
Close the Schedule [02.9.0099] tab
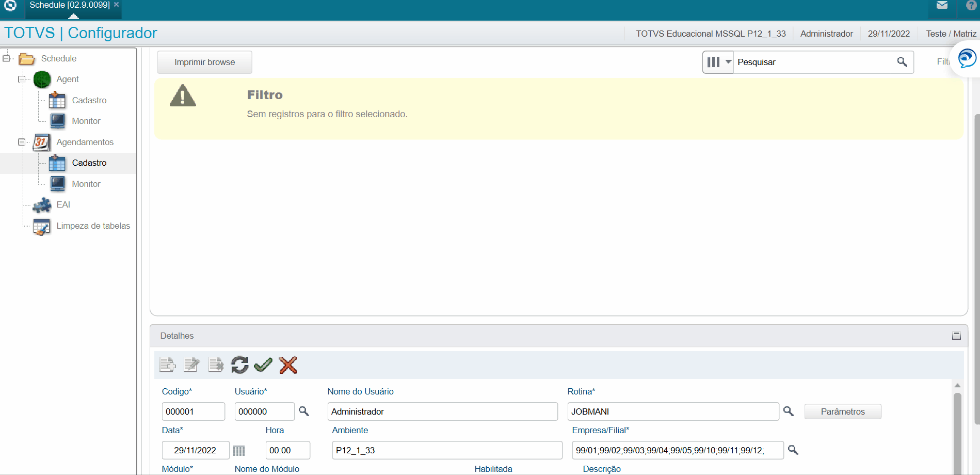116,5
